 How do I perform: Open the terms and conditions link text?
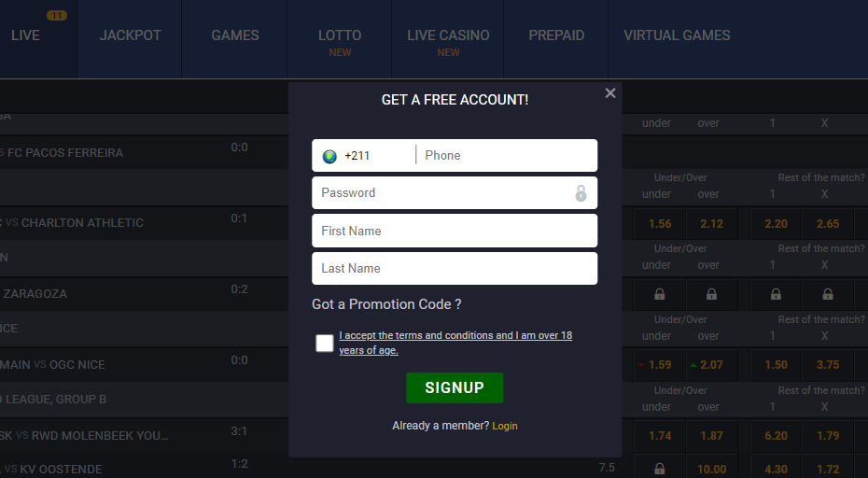tap(455, 343)
